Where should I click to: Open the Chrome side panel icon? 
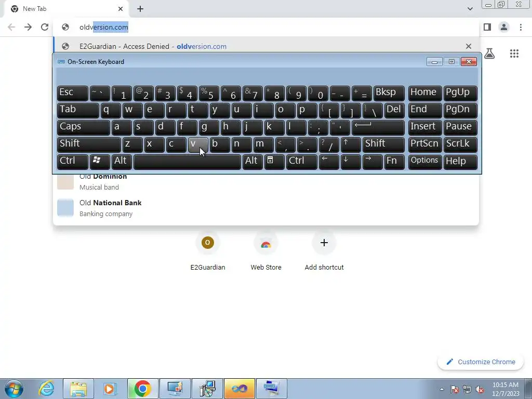tap(487, 27)
